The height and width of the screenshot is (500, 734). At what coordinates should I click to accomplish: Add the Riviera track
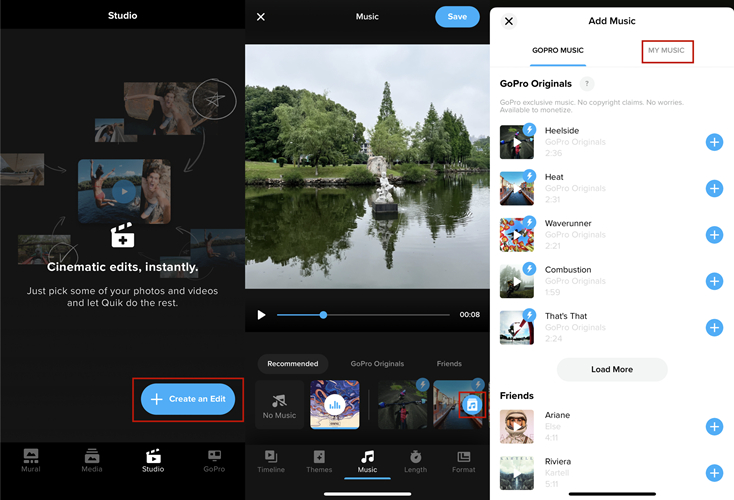(x=714, y=473)
